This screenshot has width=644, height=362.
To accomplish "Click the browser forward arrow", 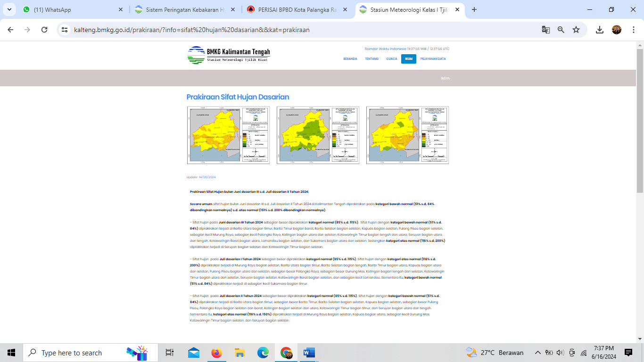I will pos(27,30).
